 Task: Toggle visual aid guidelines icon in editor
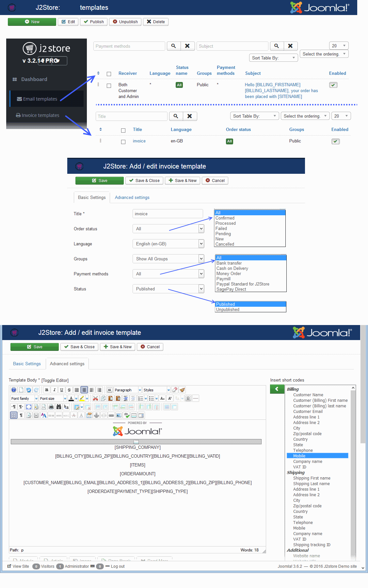13,415
